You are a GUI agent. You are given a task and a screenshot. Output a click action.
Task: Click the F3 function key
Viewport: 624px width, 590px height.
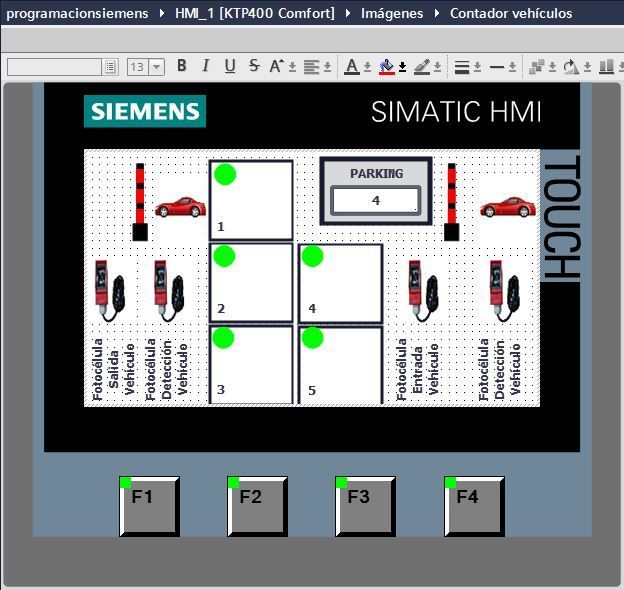[x=366, y=506]
